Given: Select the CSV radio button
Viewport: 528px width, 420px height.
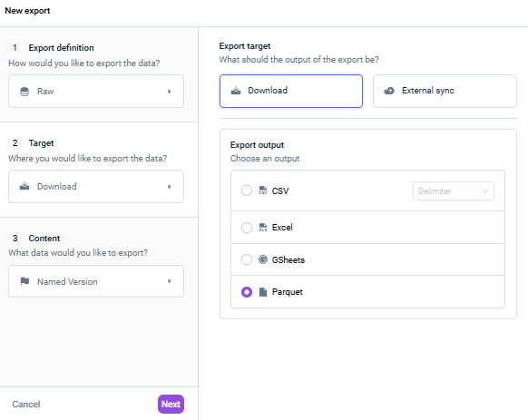Looking at the screenshot, I should click(x=247, y=190).
